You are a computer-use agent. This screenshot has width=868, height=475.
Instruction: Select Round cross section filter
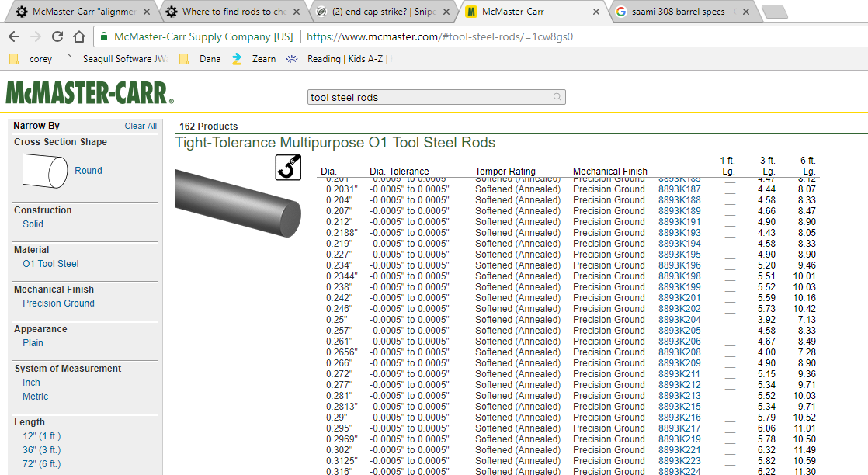pos(89,171)
